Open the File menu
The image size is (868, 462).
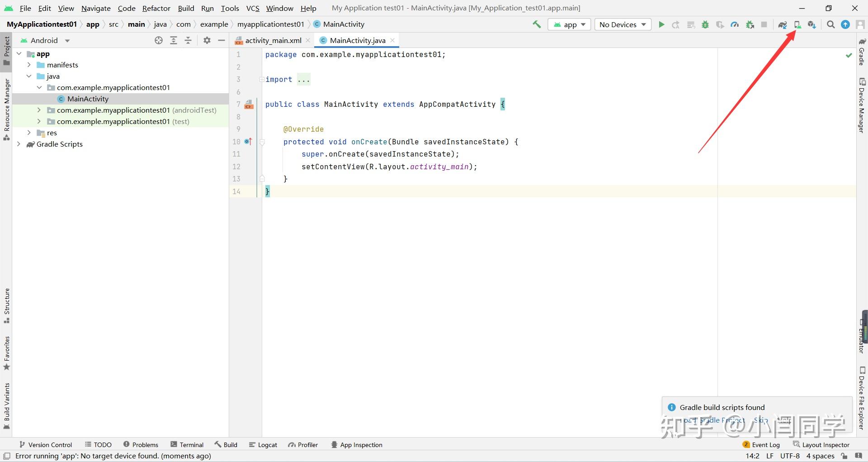coord(25,8)
